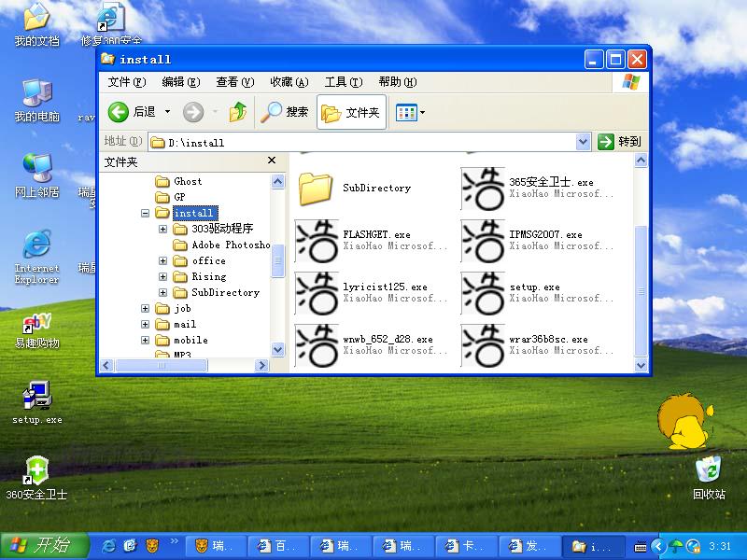Open the Search (搜索) toolbar button
The image size is (747, 560).
285,113
